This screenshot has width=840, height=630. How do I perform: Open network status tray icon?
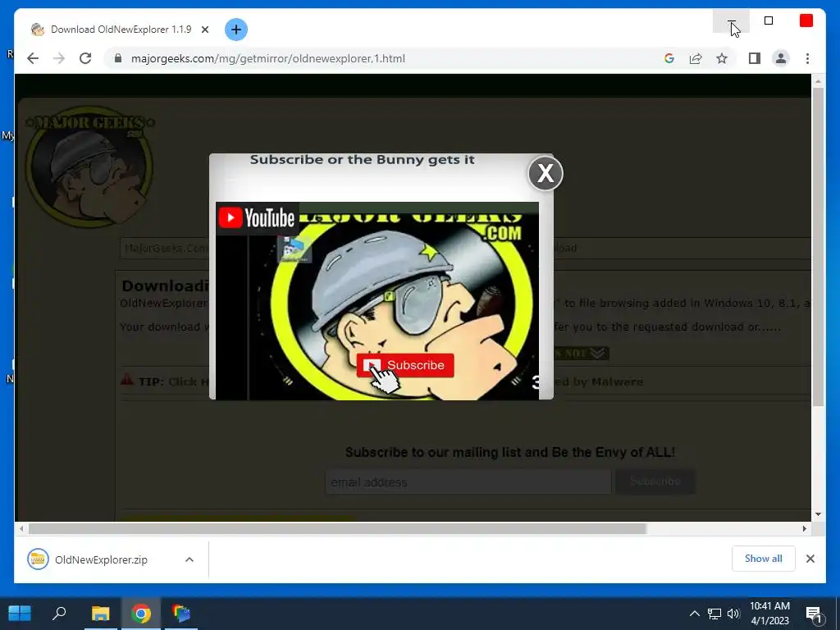tap(714, 614)
